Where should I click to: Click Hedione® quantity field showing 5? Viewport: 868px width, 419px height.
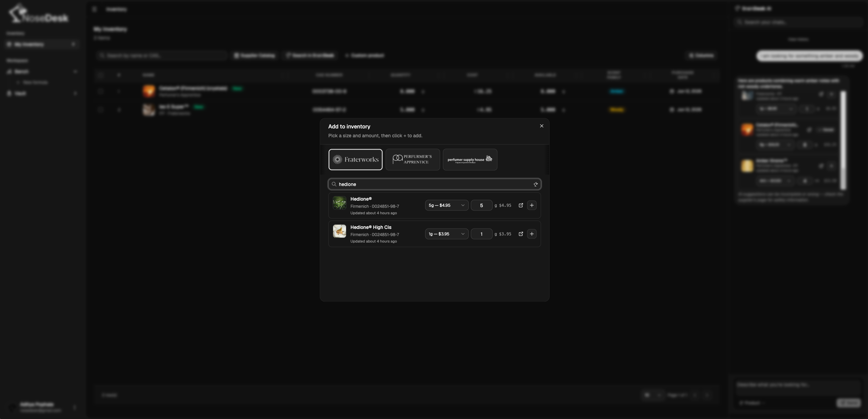(481, 205)
